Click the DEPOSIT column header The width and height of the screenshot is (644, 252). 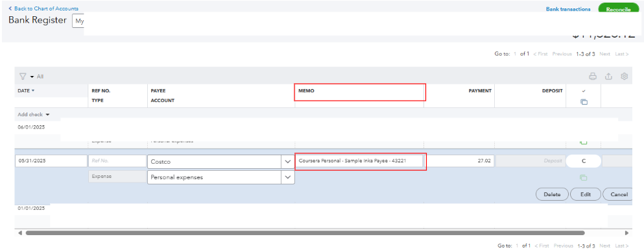552,90
